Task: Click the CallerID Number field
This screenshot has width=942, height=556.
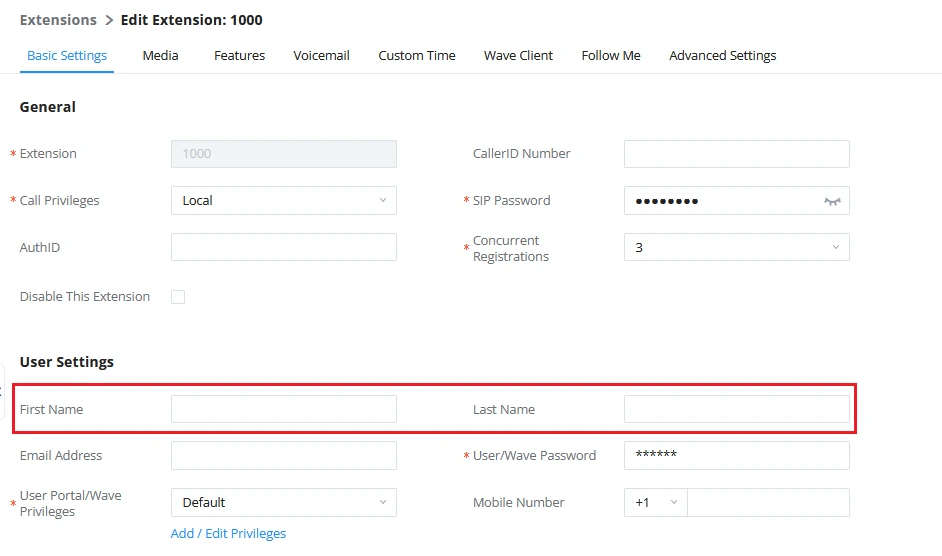Action: pyautogui.click(x=737, y=154)
